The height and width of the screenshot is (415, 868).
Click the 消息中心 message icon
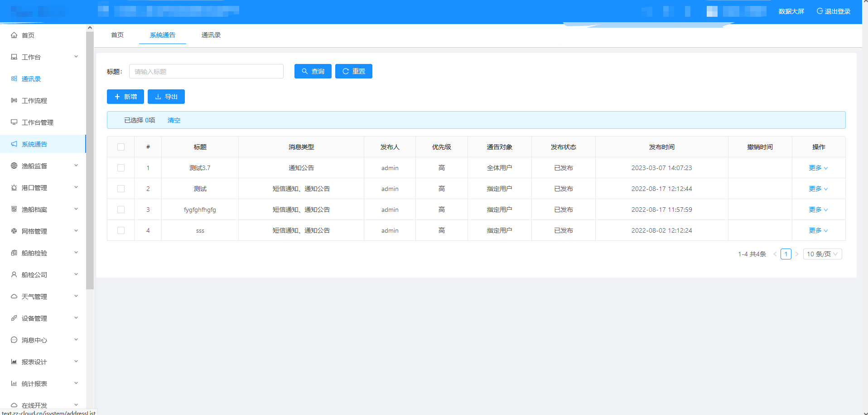click(14, 340)
